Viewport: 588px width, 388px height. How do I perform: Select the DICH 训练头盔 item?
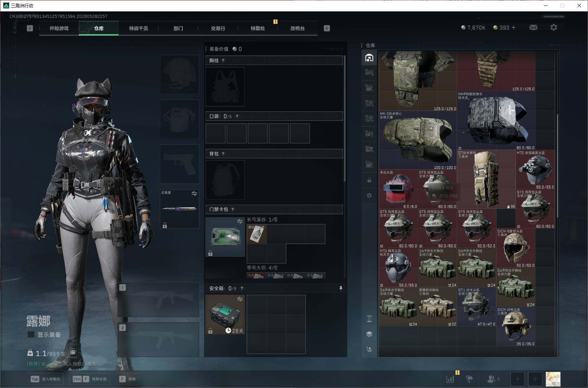coord(515,326)
